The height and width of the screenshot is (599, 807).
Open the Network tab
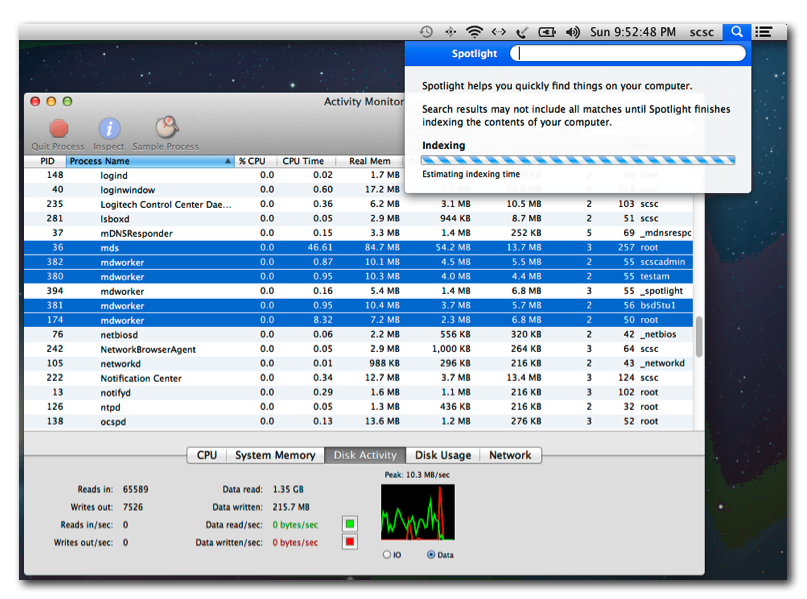[510, 455]
